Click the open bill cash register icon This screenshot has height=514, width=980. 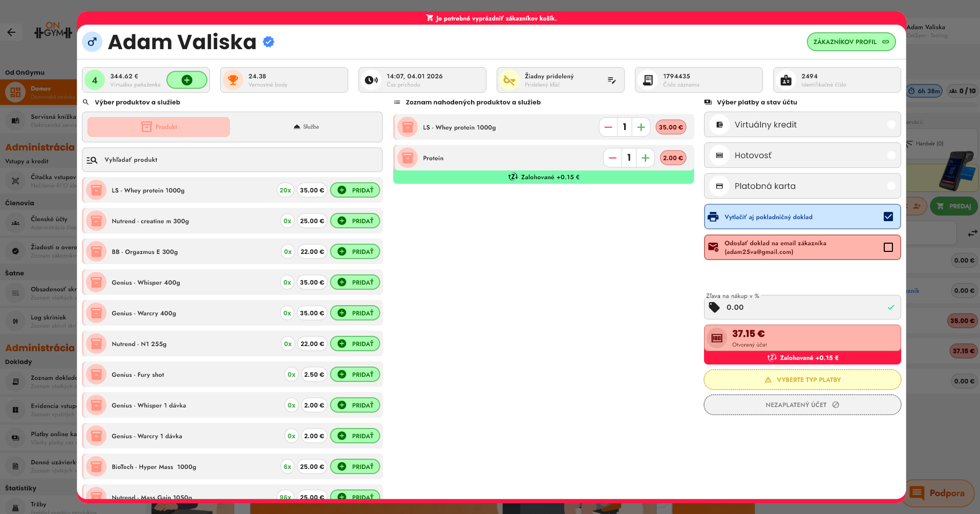(x=717, y=338)
